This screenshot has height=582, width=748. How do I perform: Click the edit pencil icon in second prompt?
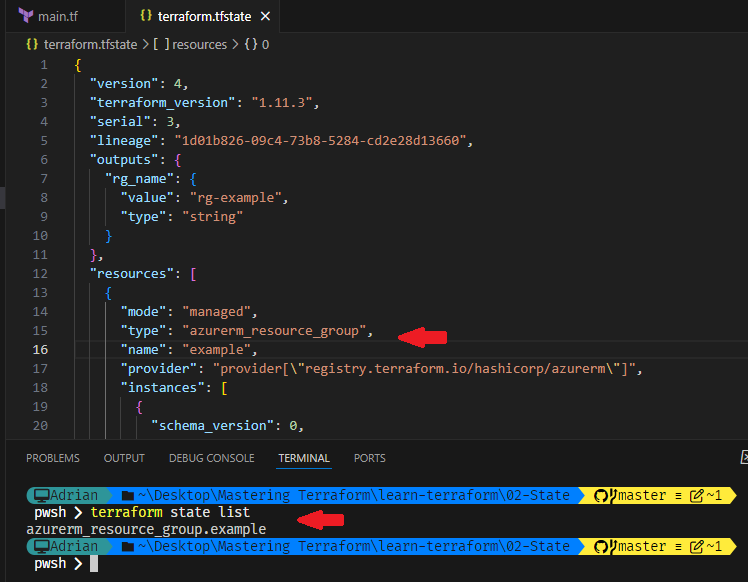point(696,546)
